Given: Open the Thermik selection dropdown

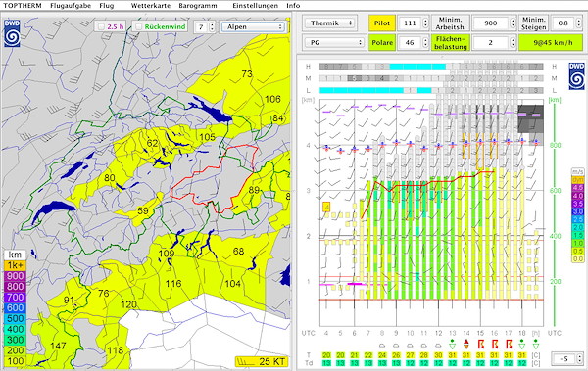Looking at the screenshot, I should point(329,23).
